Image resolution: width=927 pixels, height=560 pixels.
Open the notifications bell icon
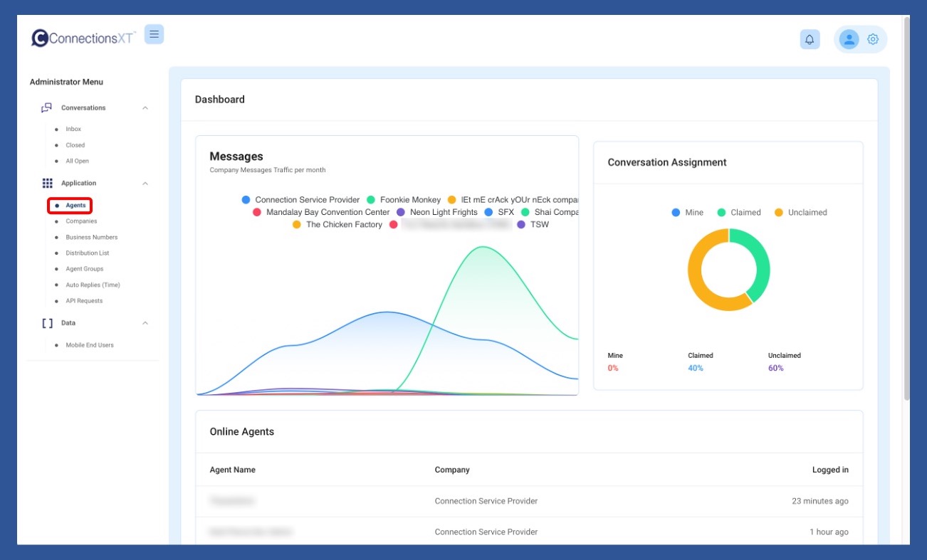coord(810,40)
